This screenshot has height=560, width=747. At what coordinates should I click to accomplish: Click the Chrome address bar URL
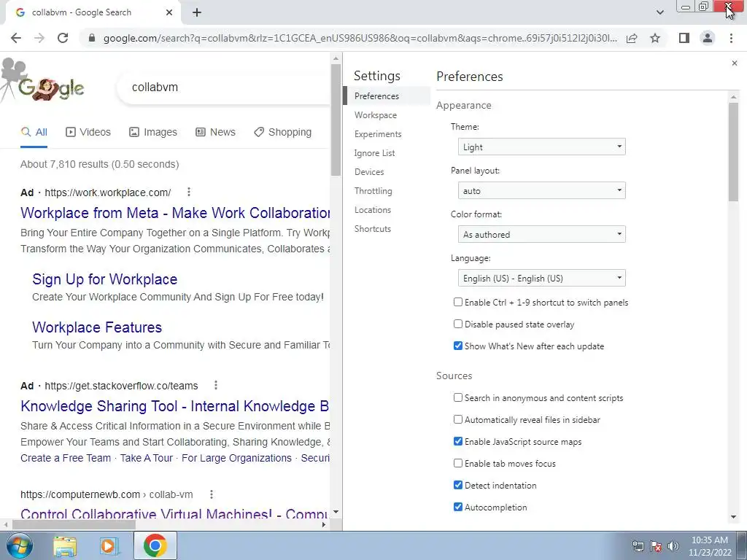tap(360, 38)
